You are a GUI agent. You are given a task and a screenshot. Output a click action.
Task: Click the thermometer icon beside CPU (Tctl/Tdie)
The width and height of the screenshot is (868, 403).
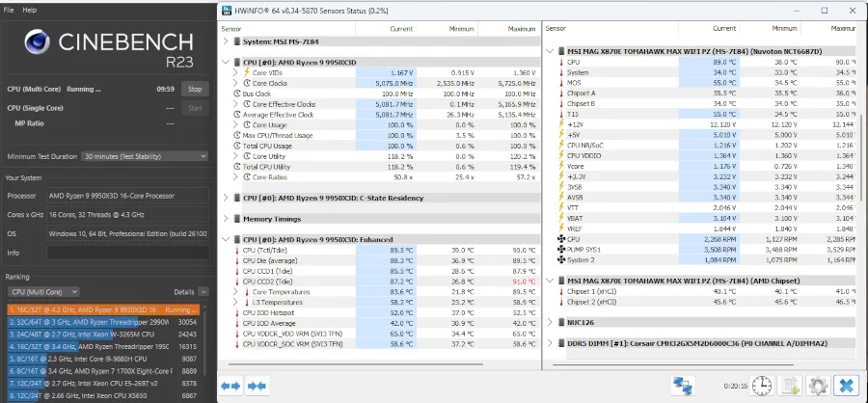[x=237, y=251]
